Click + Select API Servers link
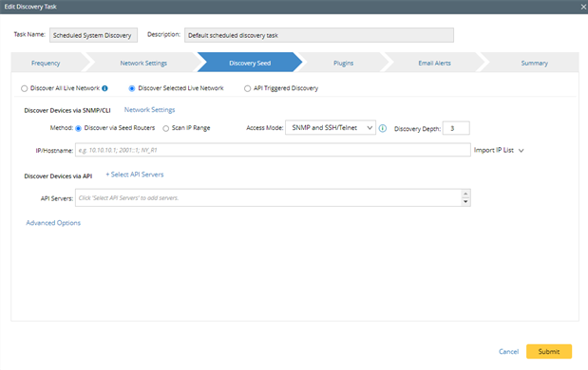Screen dimensions: 588x370 click(x=135, y=175)
